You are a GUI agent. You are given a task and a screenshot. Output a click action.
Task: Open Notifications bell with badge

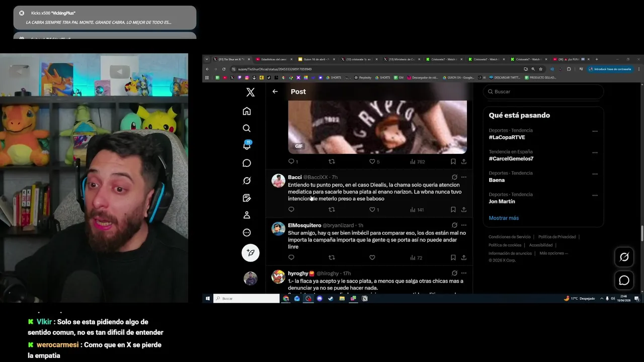click(247, 145)
